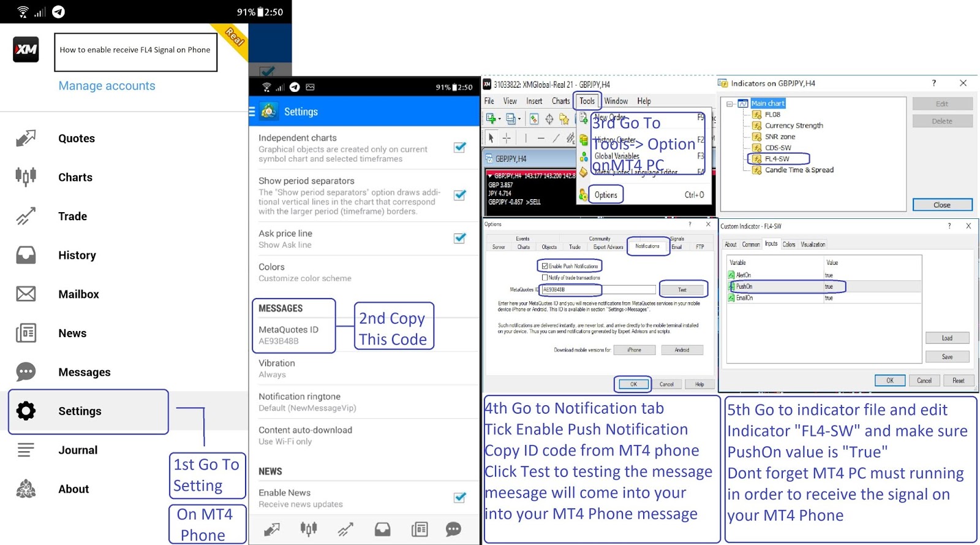Click Load button in Custom Indicator
980x545 pixels.
tap(947, 338)
